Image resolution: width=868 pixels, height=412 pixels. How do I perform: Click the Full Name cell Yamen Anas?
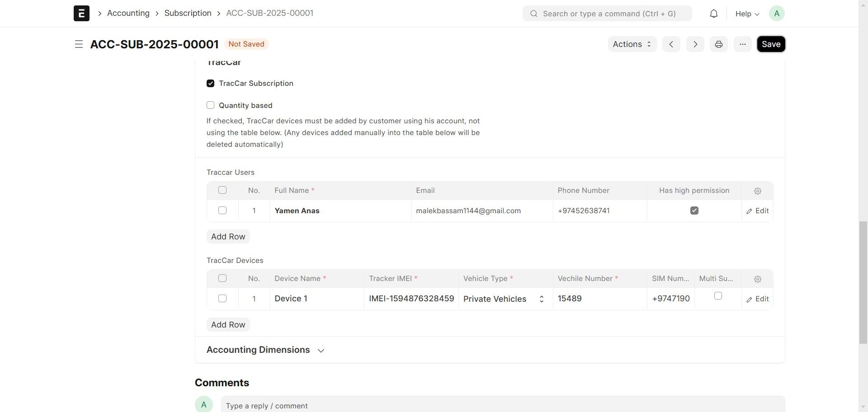click(341, 211)
